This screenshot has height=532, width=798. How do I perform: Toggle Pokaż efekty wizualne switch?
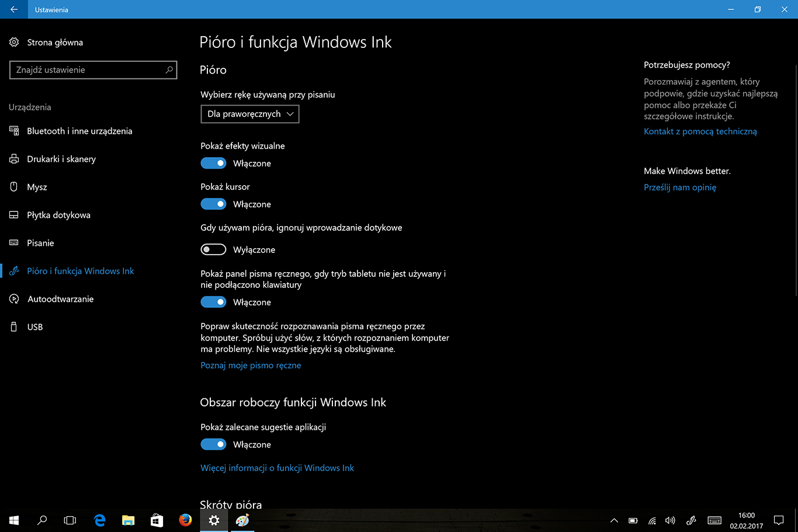pos(213,164)
